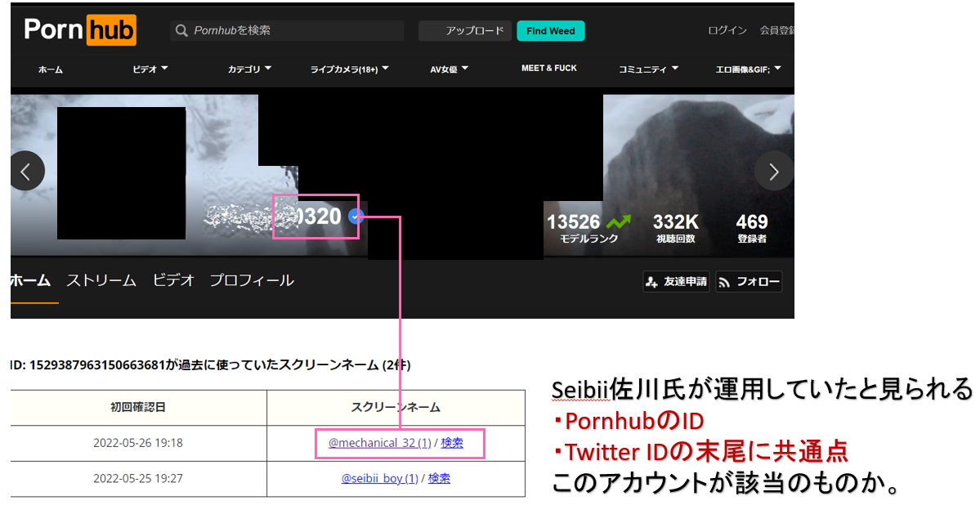This screenshot has height=532, width=980.
Task: Go to ホーム in the top navigation
Action: click(x=51, y=69)
